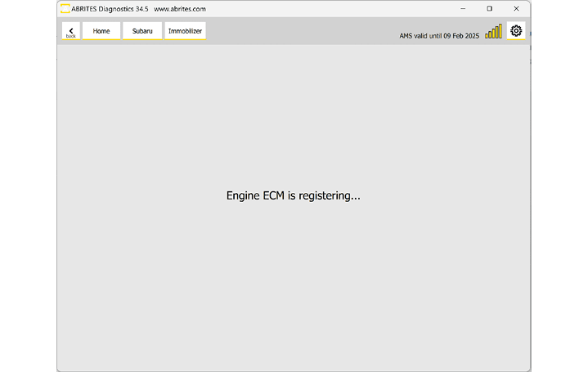Click the date 09 Feb 2025

click(461, 36)
